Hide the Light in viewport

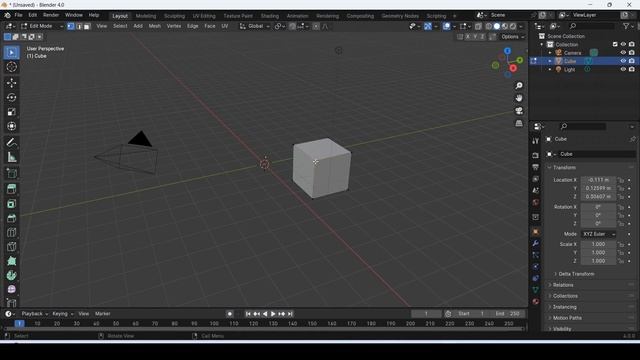coord(623,69)
